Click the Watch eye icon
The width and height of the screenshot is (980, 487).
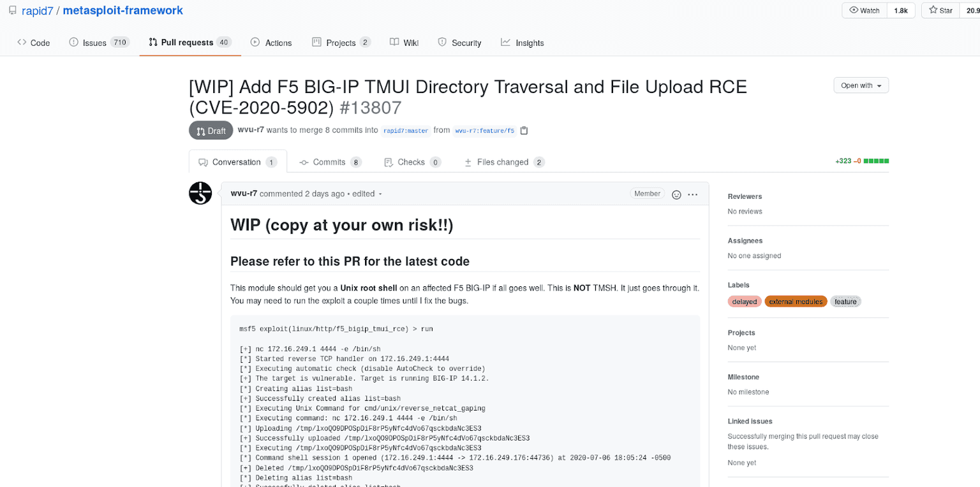(x=854, y=10)
